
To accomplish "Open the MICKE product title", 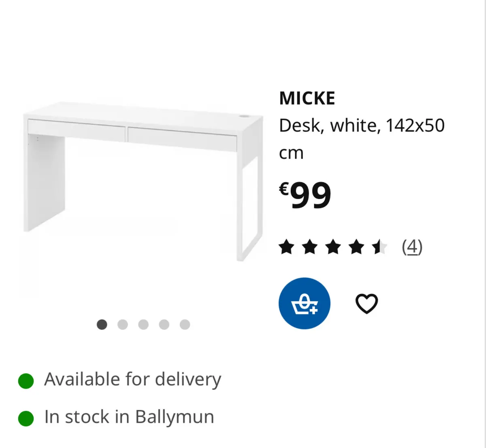I will (307, 97).
